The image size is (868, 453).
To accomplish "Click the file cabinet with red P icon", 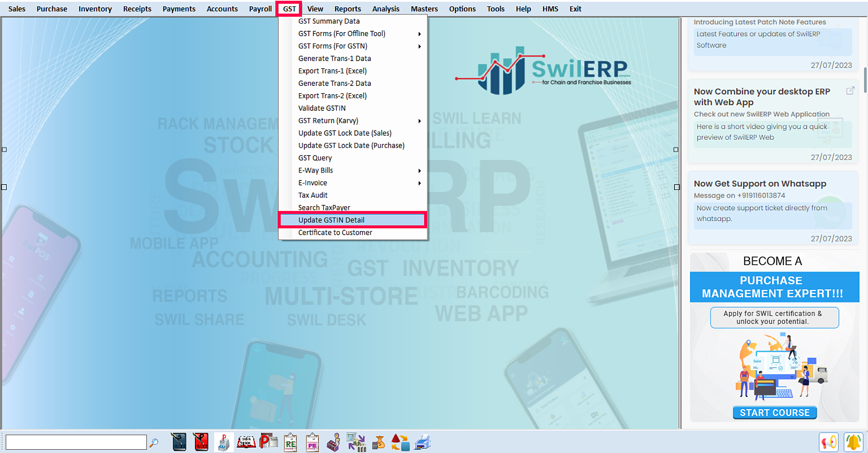I will tap(224, 442).
